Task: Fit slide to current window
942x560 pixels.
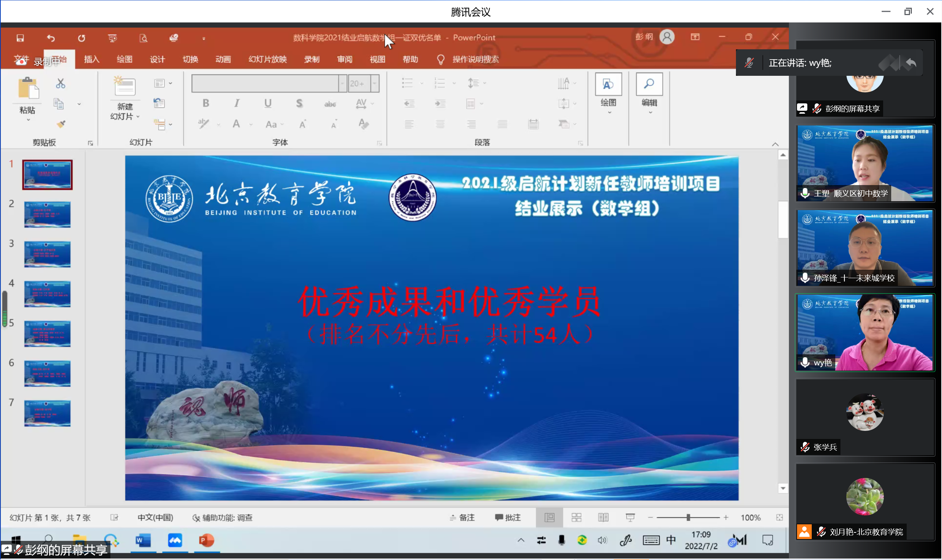Action: (x=780, y=518)
